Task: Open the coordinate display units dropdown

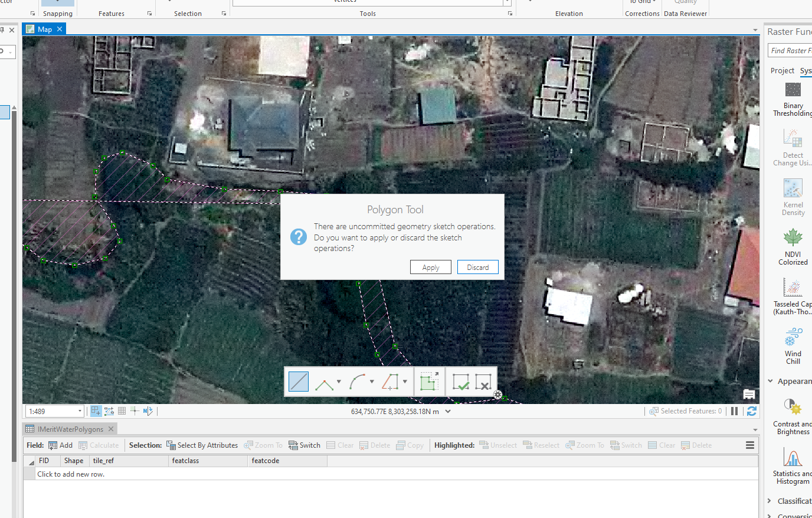Action: tap(448, 412)
